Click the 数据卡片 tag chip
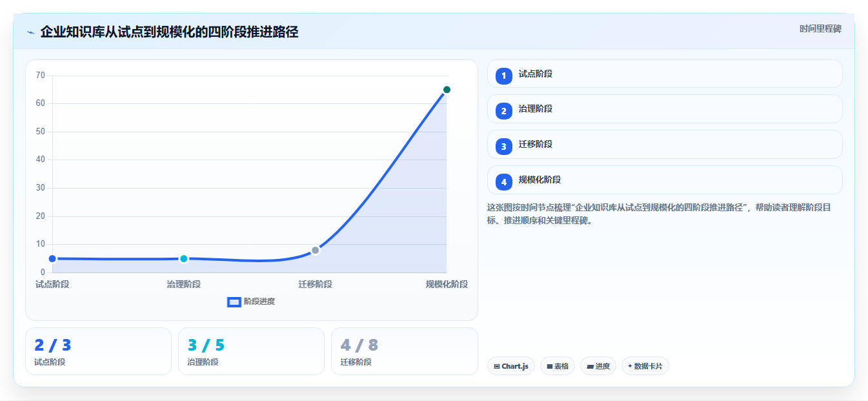Image resolution: width=868 pixels, height=401 pixels. pyautogui.click(x=645, y=366)
